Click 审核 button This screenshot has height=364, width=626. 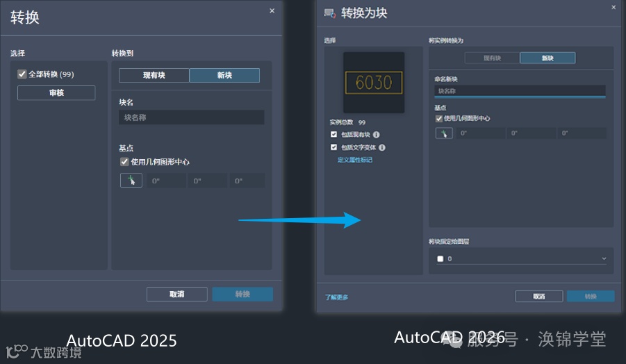56,93
